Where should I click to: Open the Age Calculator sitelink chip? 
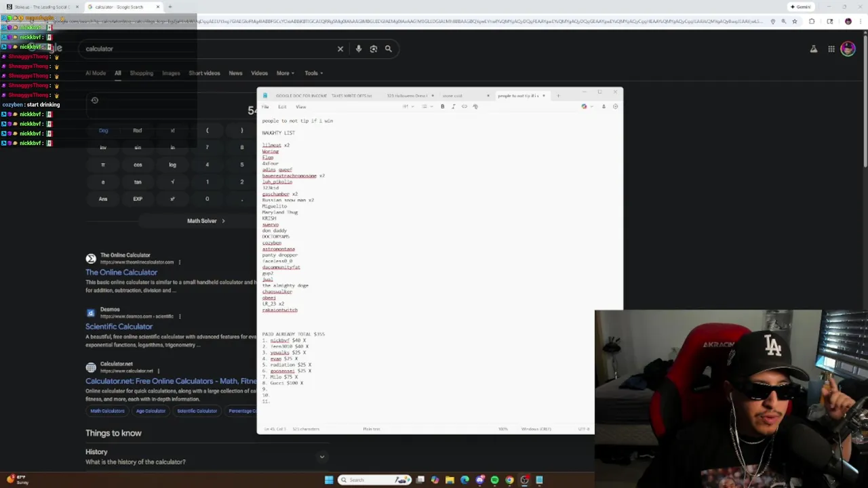tap(151, 411)
